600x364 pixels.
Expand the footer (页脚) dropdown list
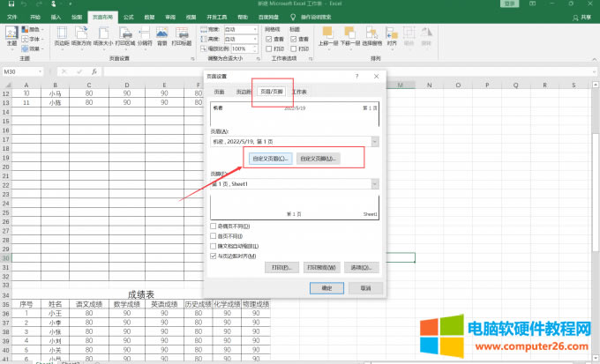click(375, 183)
